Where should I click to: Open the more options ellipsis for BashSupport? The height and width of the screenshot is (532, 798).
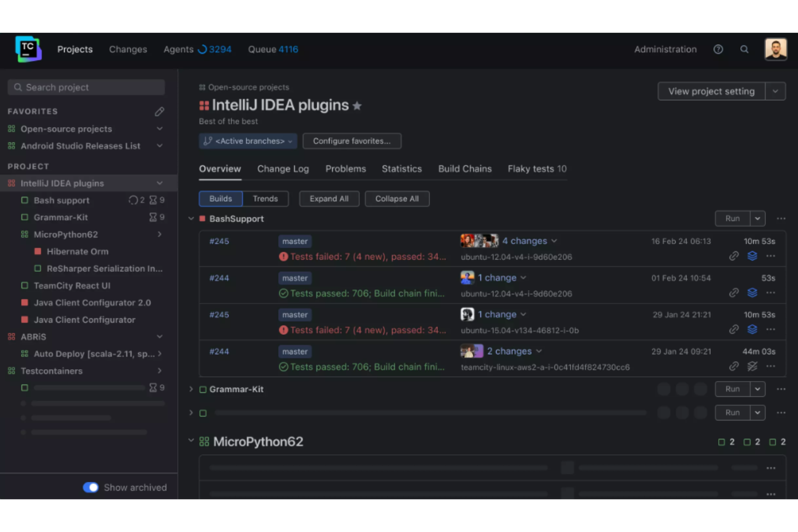tap(781, 219)
